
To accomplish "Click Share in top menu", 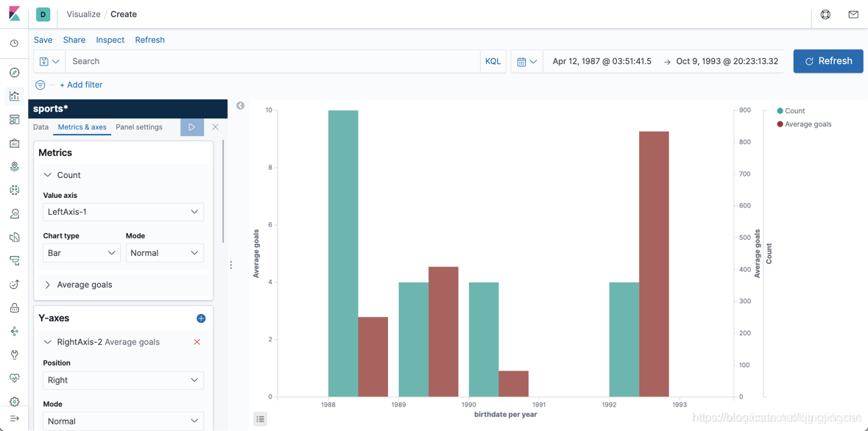I will click(x=74, y=40).
